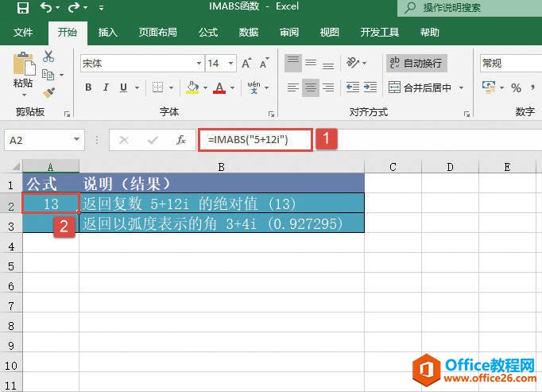This screenshot has width=542, height=392.
Task: Toggle Bold formatting
Action: pos(88,87)
